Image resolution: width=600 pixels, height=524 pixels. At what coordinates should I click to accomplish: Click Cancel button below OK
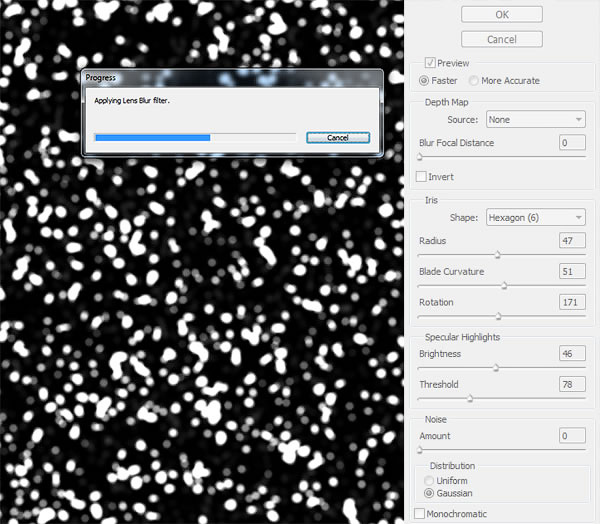(502, 39)
